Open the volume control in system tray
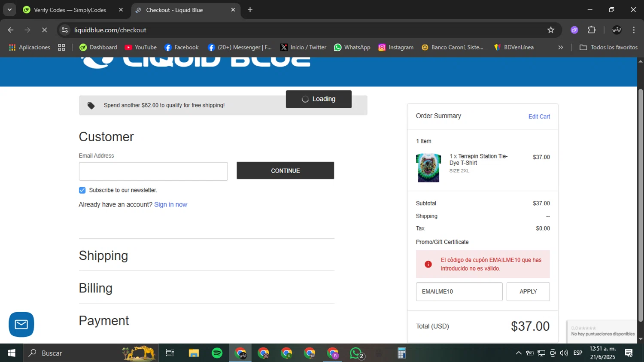Viewport: 644px width, 362px height. (x=564, y=353)
